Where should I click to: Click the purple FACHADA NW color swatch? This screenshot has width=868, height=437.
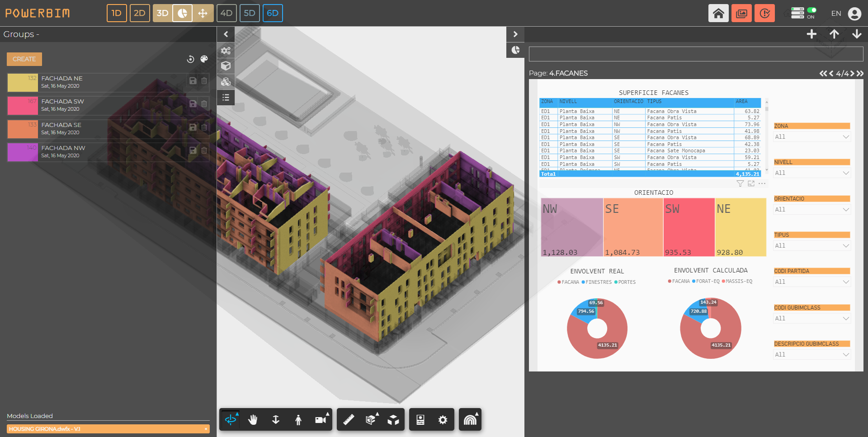(23, 152)
